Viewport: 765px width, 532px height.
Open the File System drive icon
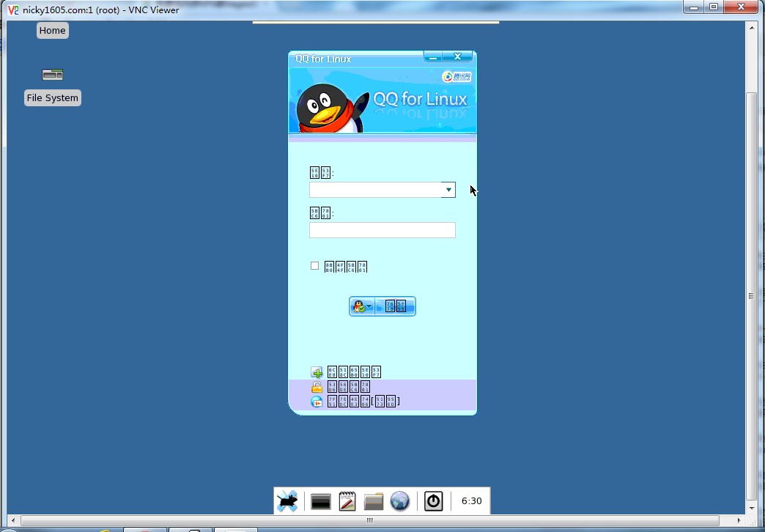click(52, 75)
